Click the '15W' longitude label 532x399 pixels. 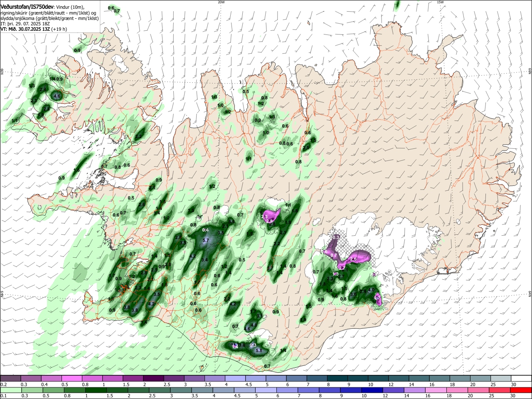(x=440, y=2)
